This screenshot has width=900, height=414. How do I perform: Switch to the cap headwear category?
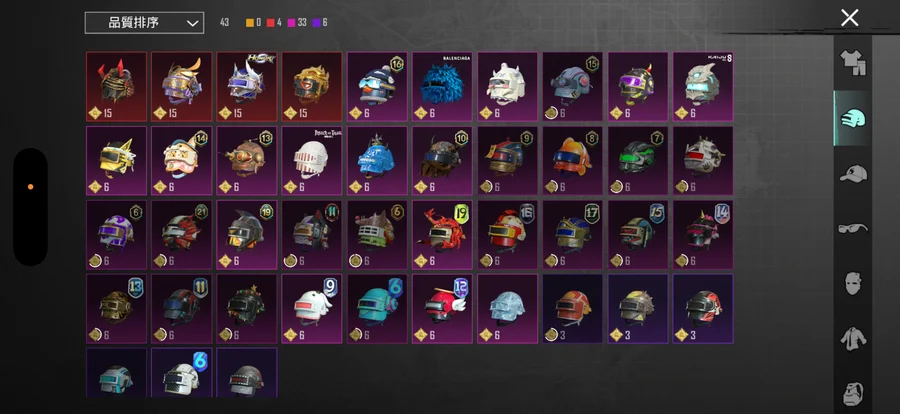(x=853, y=173)
